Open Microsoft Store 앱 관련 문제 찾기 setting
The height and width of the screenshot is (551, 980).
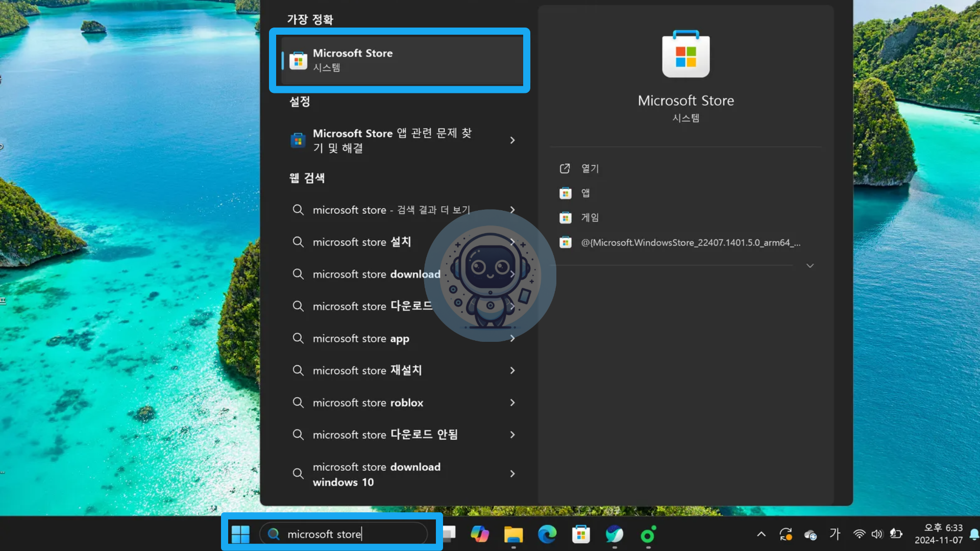392,140
